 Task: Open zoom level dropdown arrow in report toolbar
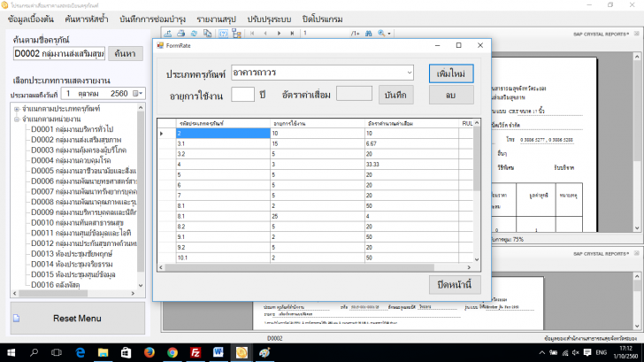tap(389, 34)
